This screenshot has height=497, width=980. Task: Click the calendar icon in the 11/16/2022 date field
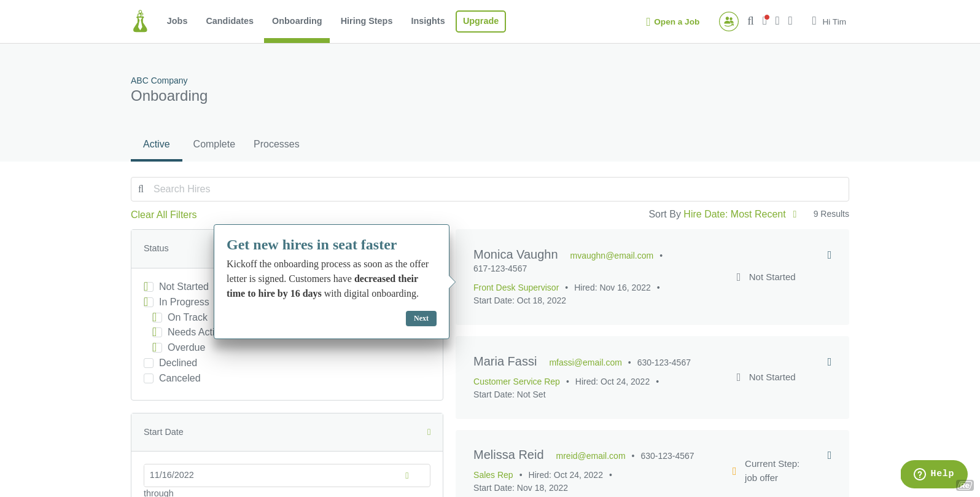tap(406, 475)
